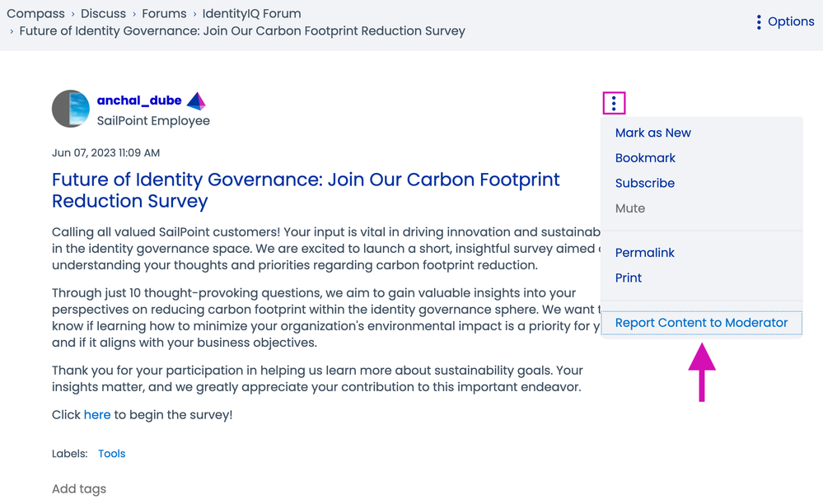Select Report Content to Moderator
Viewport: 823px width, 504px height.
click(x=701, y=323)
